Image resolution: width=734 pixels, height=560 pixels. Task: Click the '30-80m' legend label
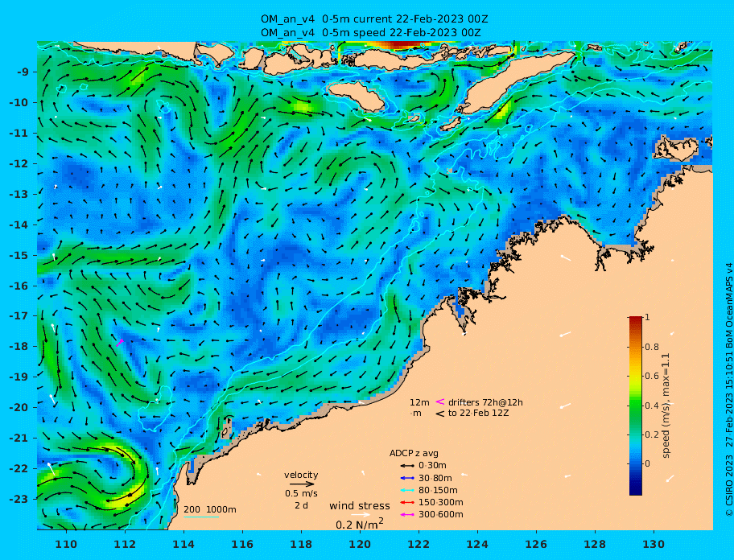click(435, 478)
